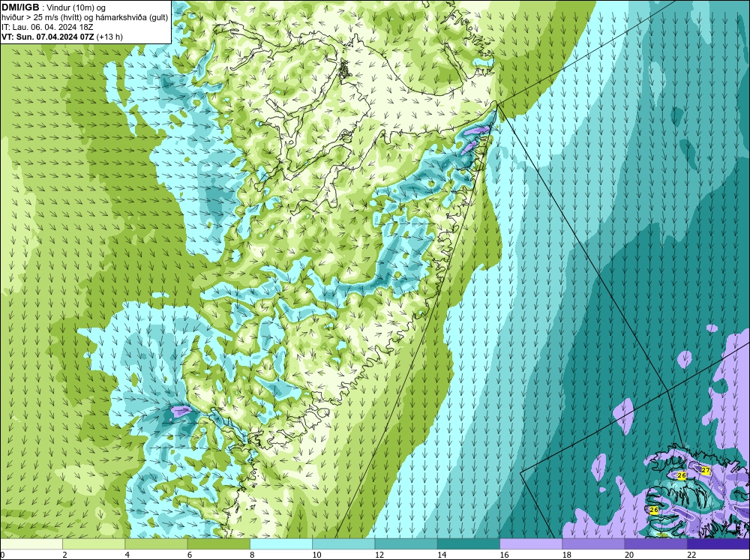Pick the 10–12 m/s light teal legend swatch

(x=343, y=544)
